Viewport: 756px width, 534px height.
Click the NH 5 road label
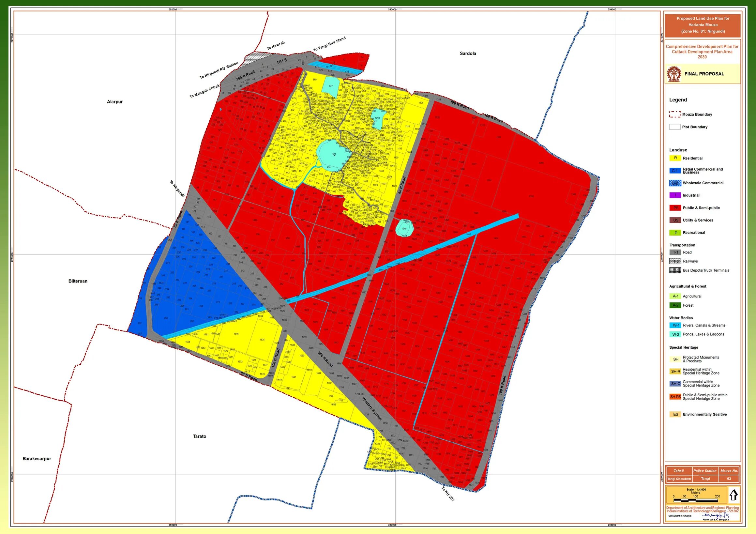pyautogui.click(x=282, y=61)
